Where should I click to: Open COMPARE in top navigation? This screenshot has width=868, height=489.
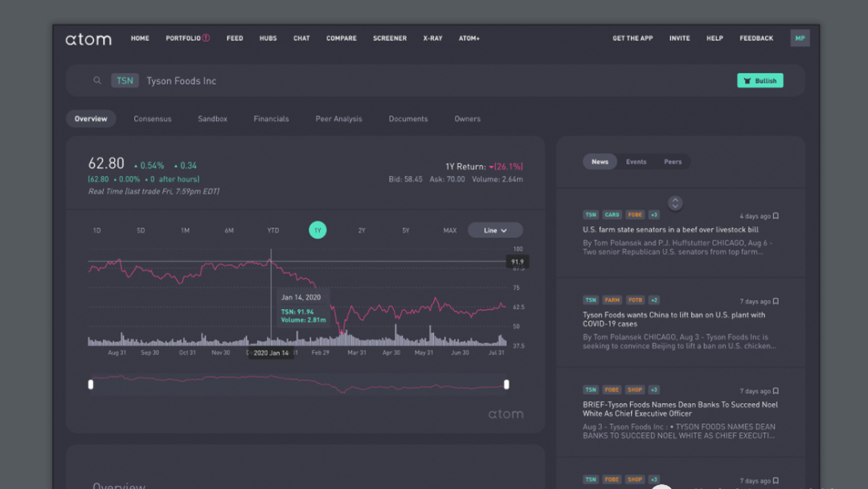[x=342, y=39]
